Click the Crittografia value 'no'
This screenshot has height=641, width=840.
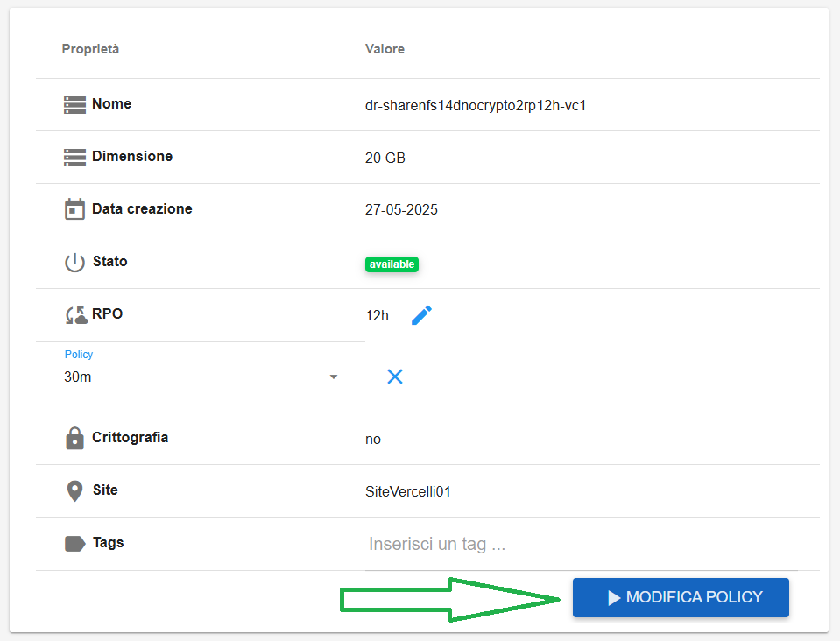(x=373, y=439)
